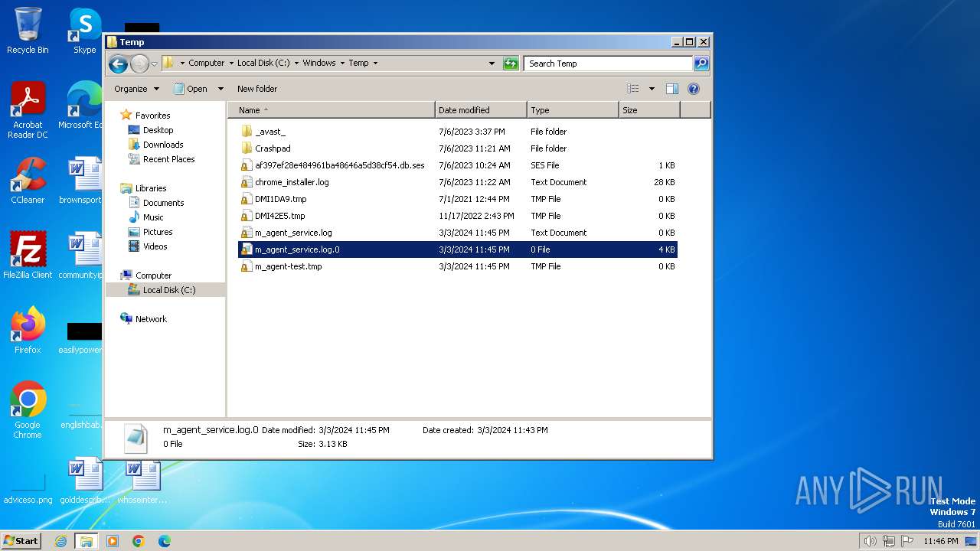Open the Music library
Image resolution: width=980 pixels, height=551 pixels.
coord(153,217)
